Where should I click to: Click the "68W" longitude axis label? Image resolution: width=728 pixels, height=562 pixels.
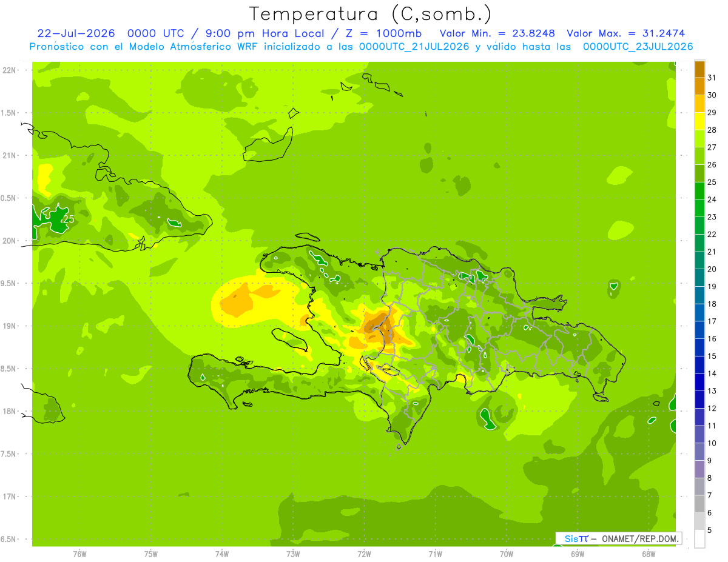648,554
